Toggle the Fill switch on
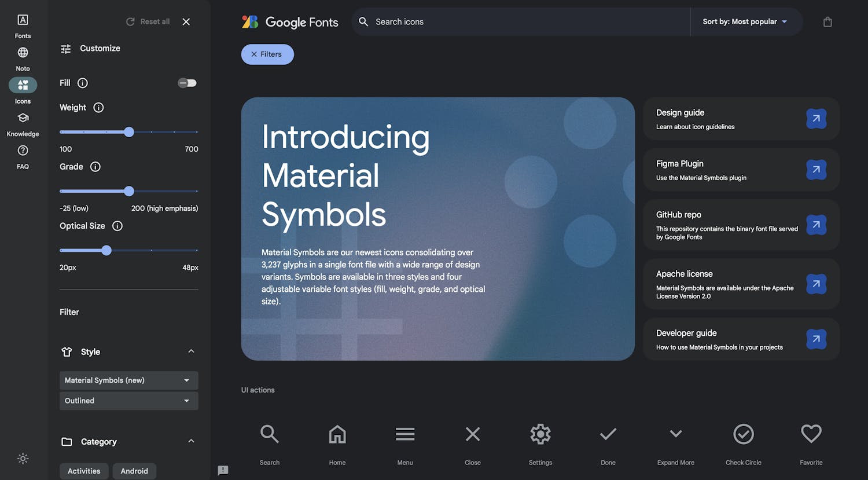 [x=187, y=83]
